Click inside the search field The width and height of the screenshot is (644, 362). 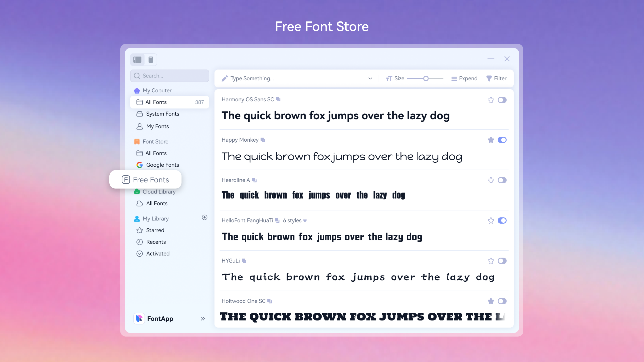[169, 75]
